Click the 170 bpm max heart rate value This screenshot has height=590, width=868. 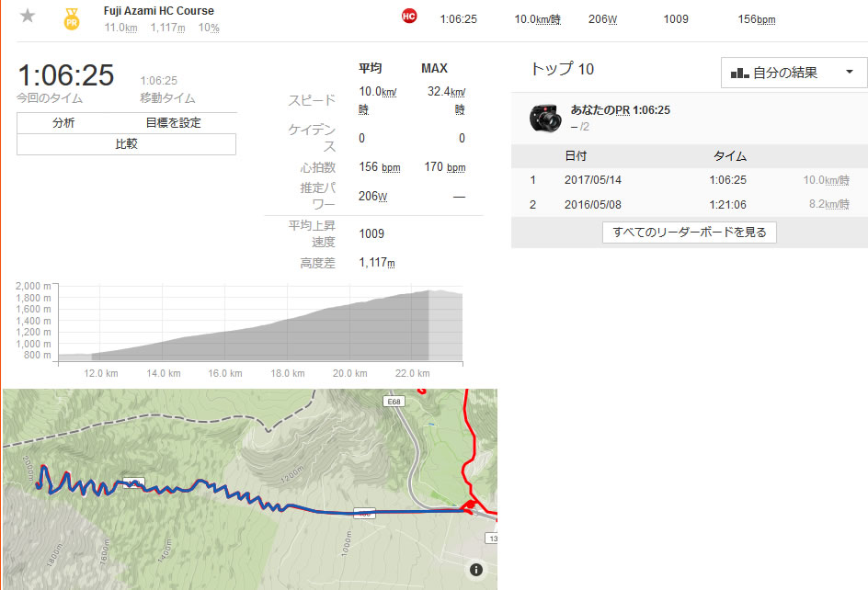coord(445,167)
